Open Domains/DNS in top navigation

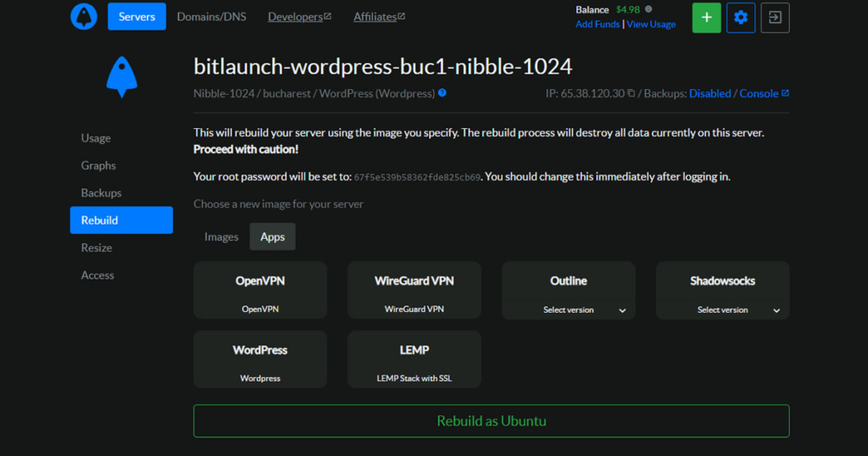211,17
